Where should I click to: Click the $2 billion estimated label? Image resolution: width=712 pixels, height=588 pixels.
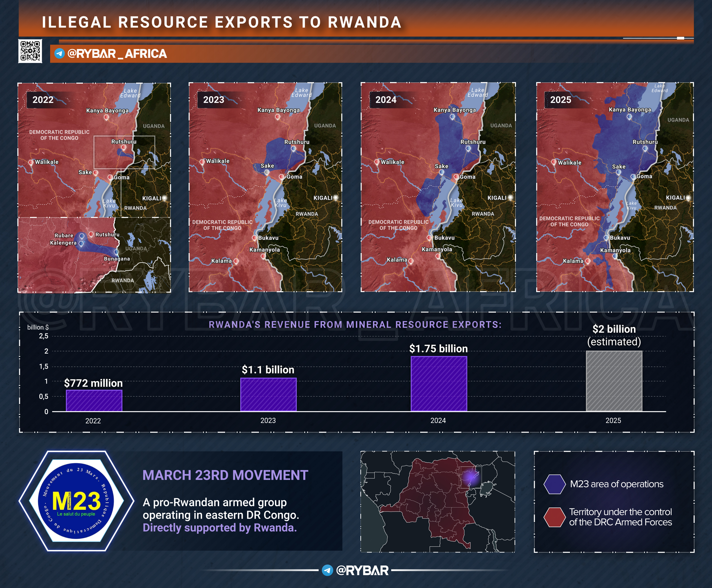coord(614,335)
